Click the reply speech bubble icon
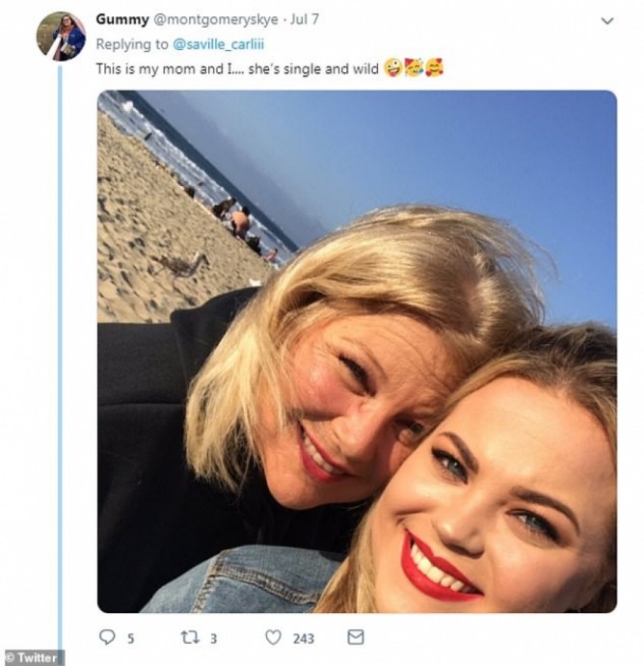Screen dimensions: 644x666 point(107,637)
